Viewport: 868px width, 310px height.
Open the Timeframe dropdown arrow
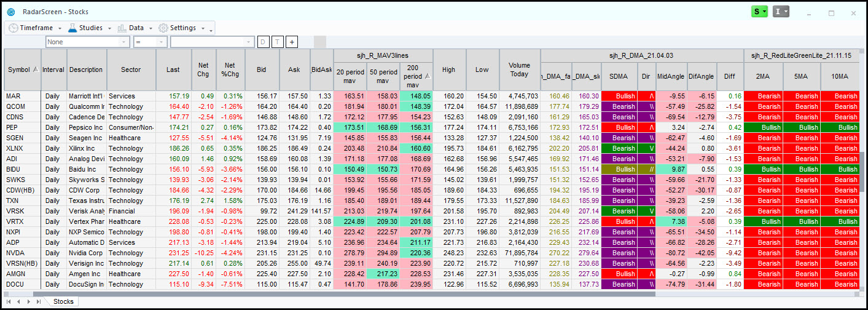pos(60,28)
